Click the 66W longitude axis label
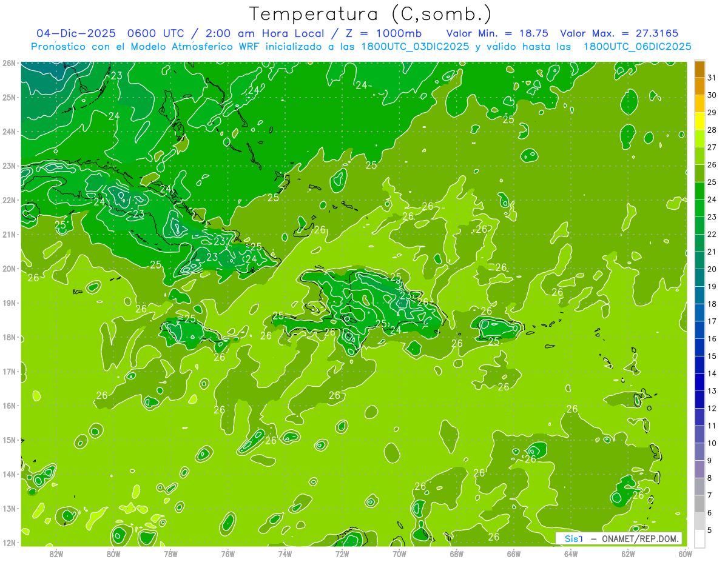The width and height of the screenshot is (728, 562). tap(513, 553)
